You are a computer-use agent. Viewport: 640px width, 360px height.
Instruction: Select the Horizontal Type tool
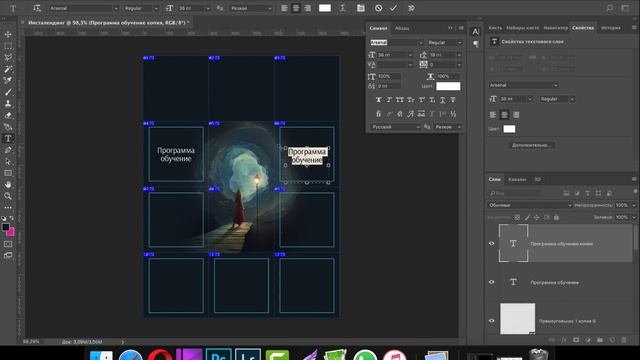(x=8, y=139)
